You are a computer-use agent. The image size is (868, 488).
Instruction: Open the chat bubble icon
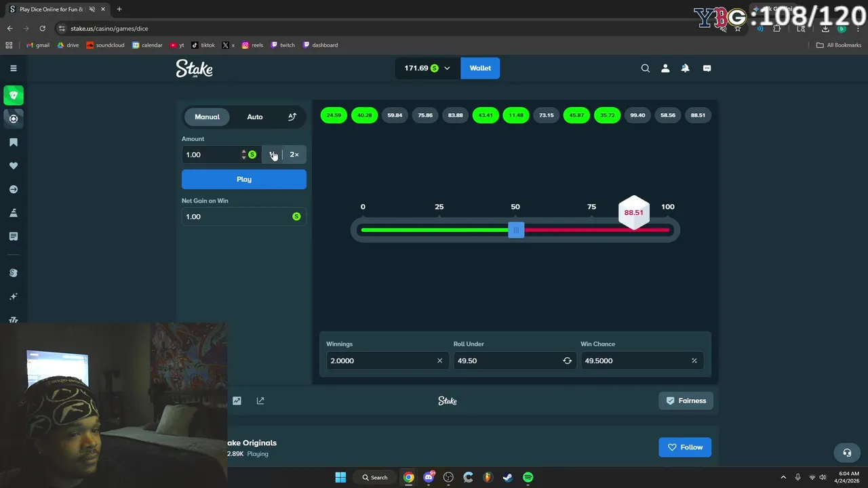[707, 68]
